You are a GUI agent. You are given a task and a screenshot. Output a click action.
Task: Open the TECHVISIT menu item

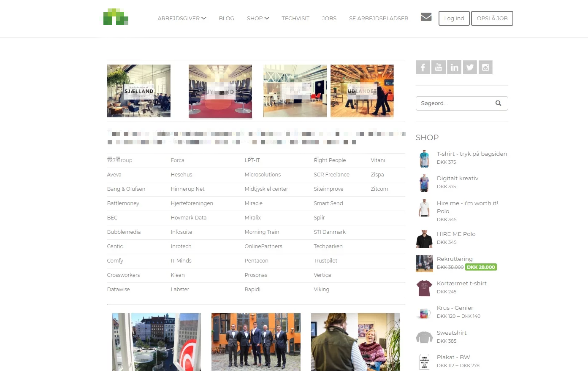[295, 19]
